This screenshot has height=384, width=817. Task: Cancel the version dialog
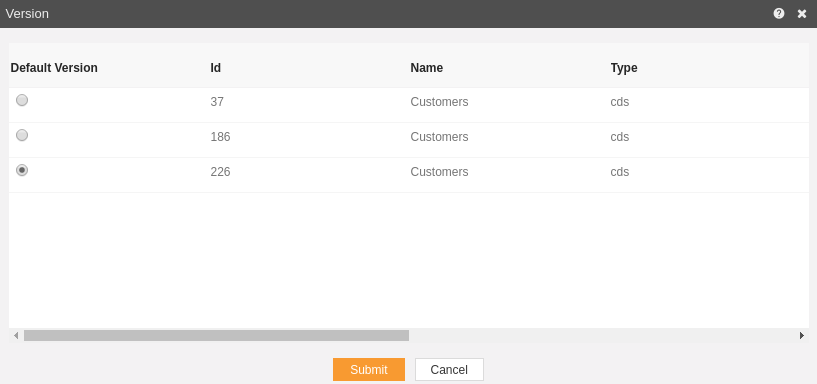click(x=449, y=369)
